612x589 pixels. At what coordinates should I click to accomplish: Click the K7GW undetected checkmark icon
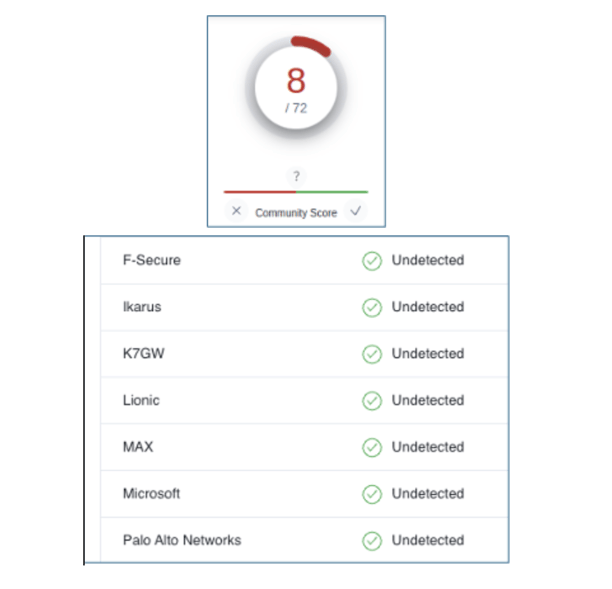(372, 354)
